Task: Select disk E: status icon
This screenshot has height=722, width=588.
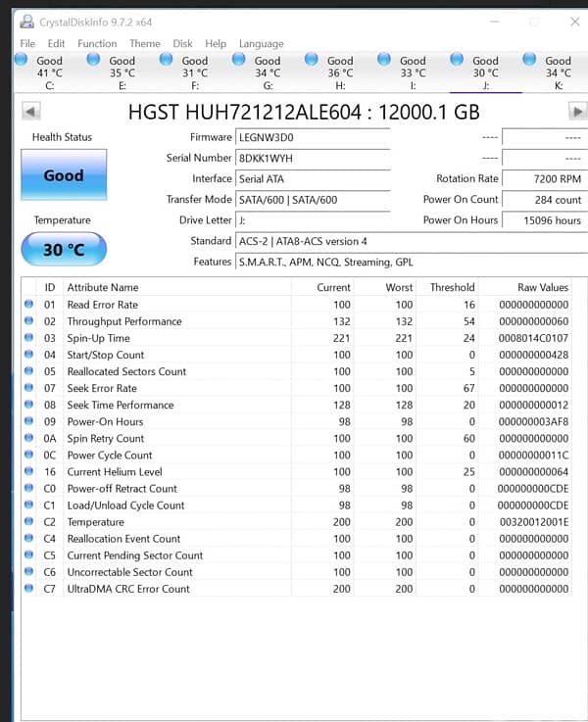Action: click(x=93, y=59)
